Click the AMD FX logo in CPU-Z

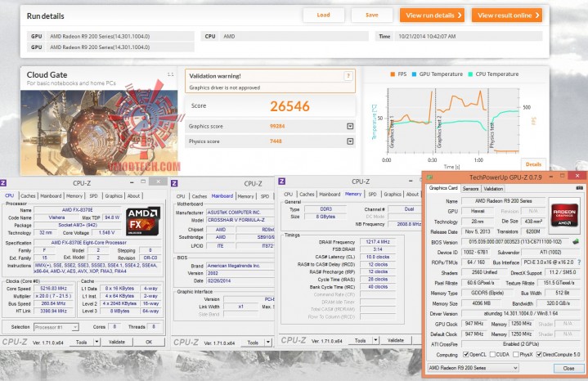pyautogui.click(x=143, y=222)
